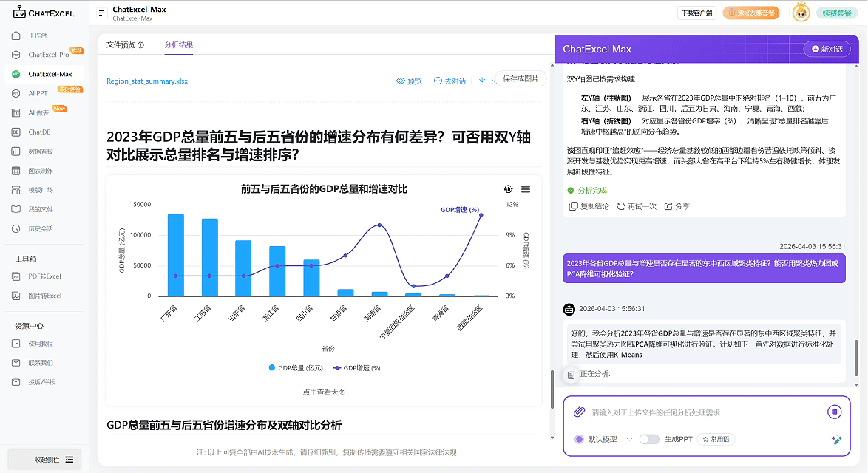The width and height of the screenshot is (868, 473).
Task: Click 点击查看大图 below the chart
Action: (x=324, y=392)
